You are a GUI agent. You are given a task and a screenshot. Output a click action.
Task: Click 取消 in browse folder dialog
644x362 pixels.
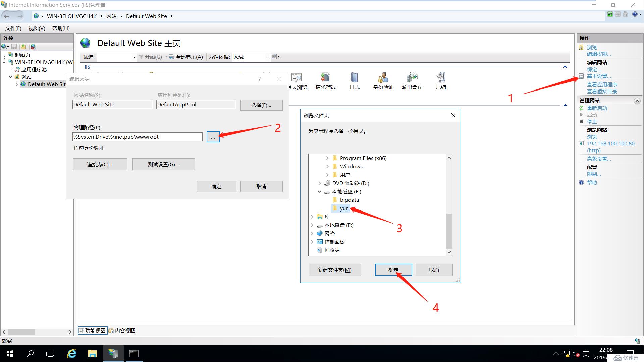tap(434, 270)
